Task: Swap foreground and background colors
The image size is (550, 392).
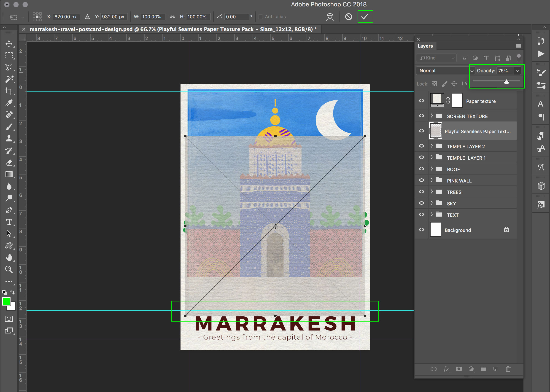Action: pyautogui.click(x=12, y=292)
